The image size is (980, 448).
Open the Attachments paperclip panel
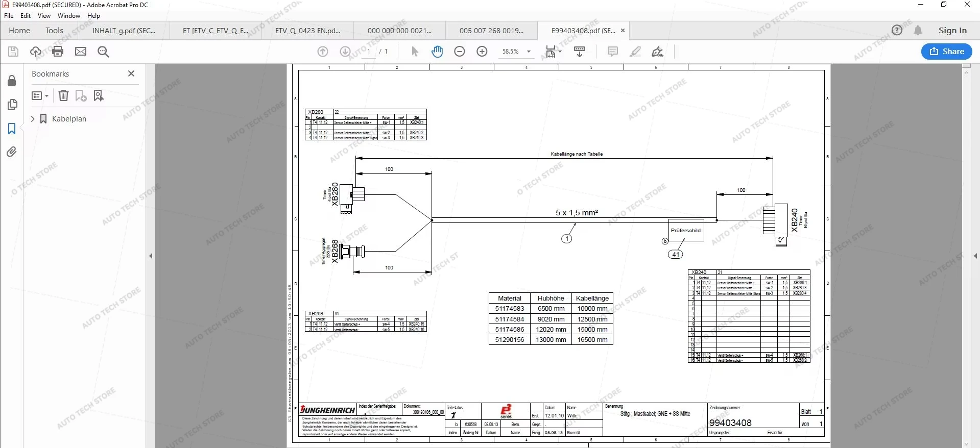12,152
